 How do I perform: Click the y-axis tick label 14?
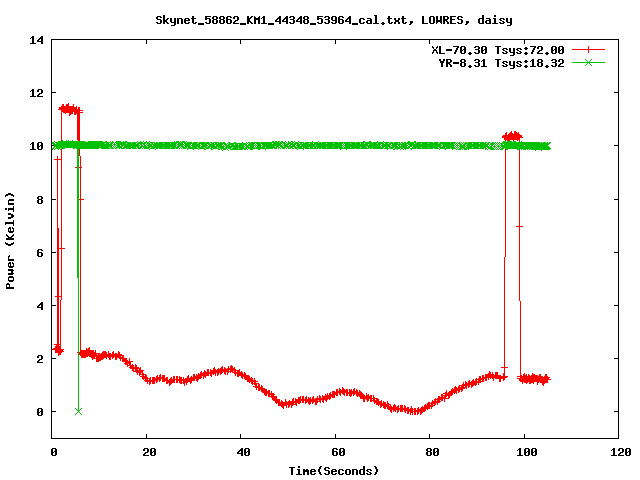click(x=36, y=40)
